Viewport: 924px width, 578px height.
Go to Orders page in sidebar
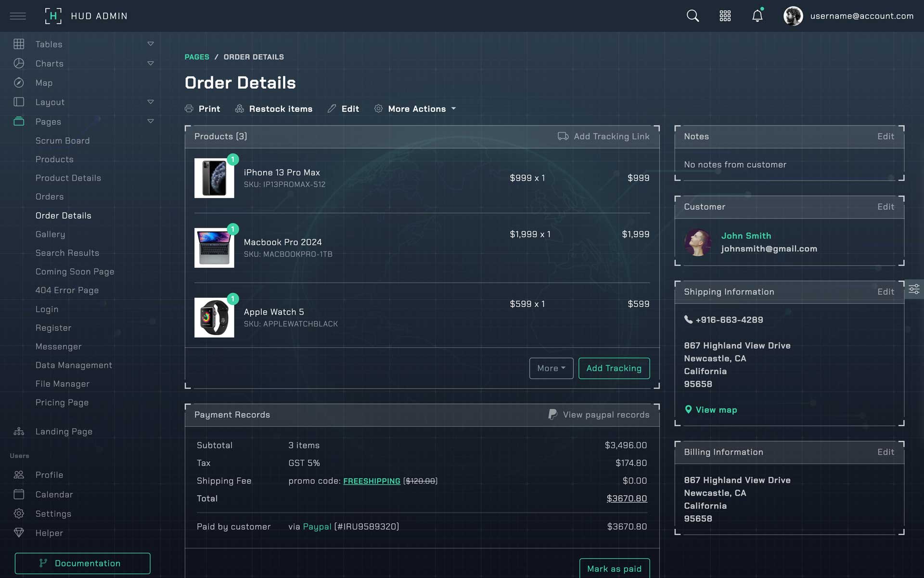(50, 197)
